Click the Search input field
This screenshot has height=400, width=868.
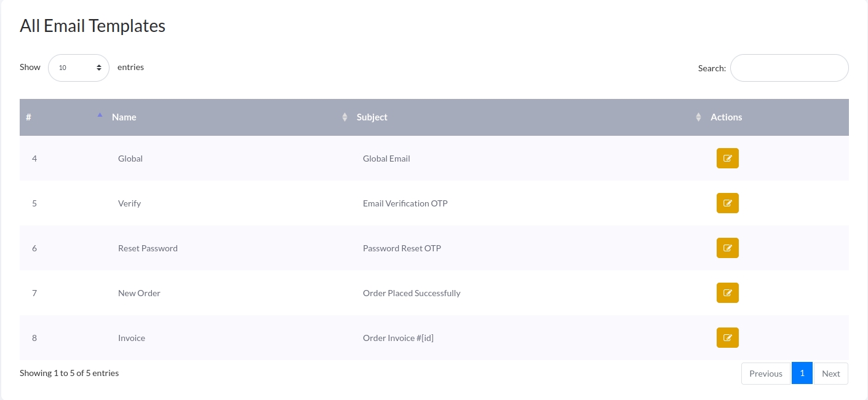tap(789, 68)
